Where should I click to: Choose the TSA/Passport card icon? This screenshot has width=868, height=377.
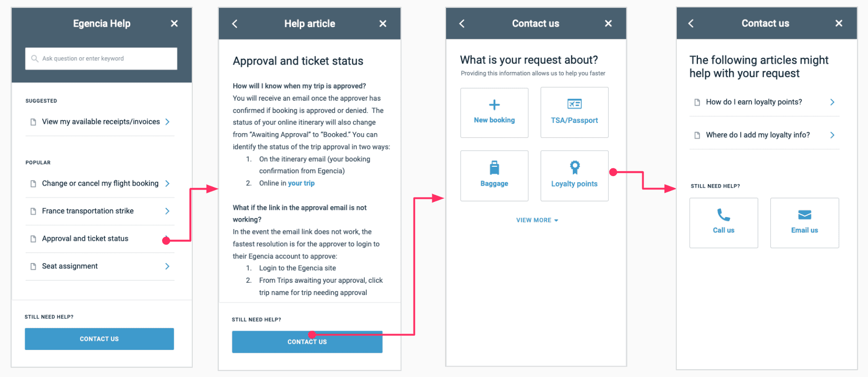(574, 104)
